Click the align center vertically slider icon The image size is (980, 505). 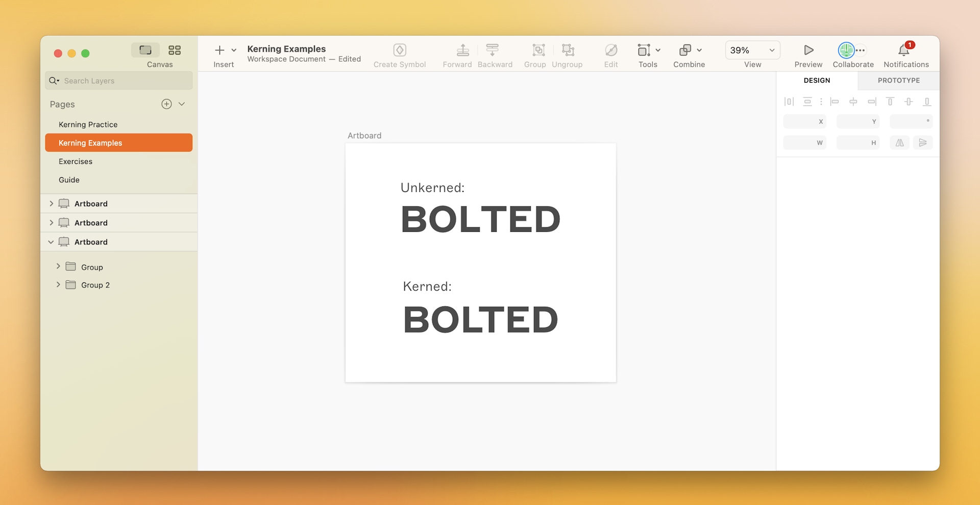pyautogui.click(x=909, y=102)
